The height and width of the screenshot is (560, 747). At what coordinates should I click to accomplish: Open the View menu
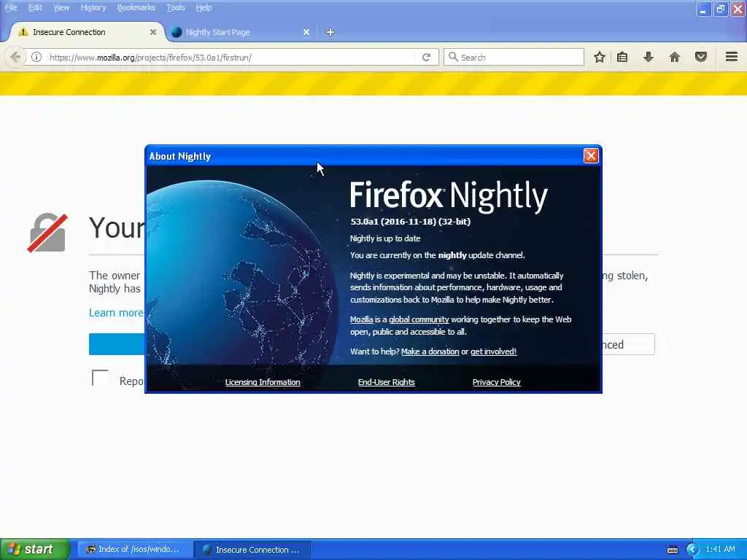(x=61, y=7)
